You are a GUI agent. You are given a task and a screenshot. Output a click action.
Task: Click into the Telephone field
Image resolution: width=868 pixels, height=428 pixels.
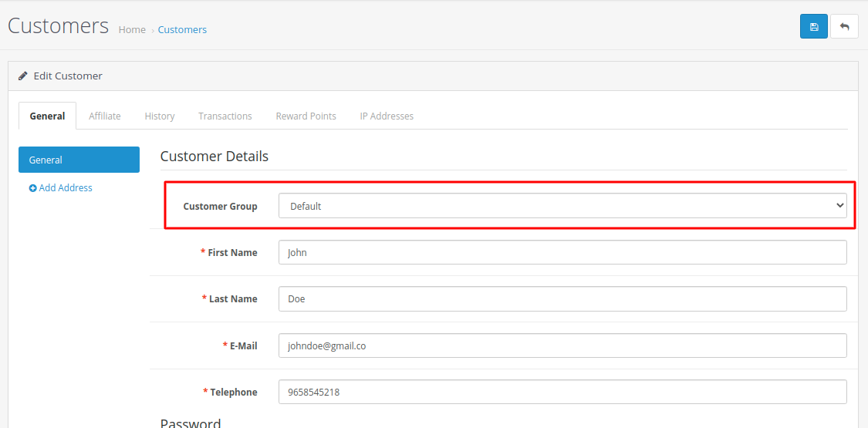(x=562, y=392)
